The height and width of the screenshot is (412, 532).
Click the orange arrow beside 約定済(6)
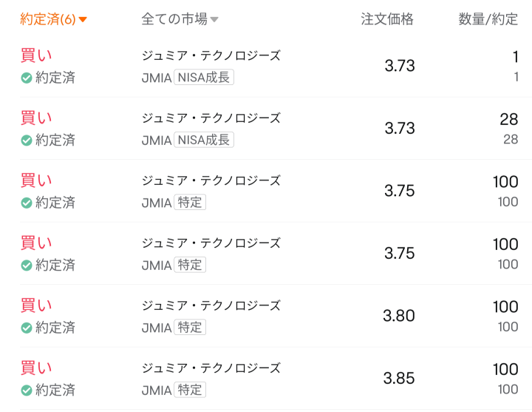tap(83, 20)
